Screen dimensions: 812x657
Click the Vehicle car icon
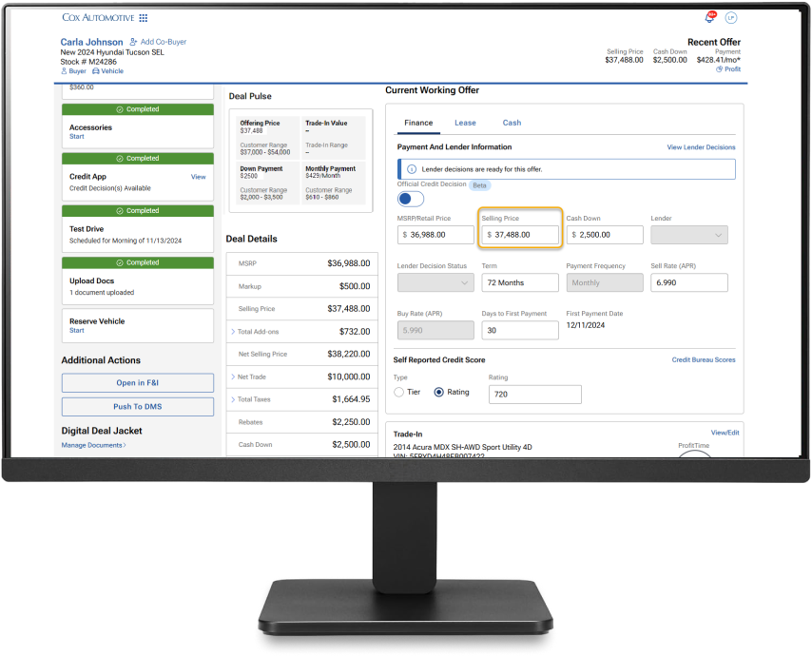pos(96,71)
